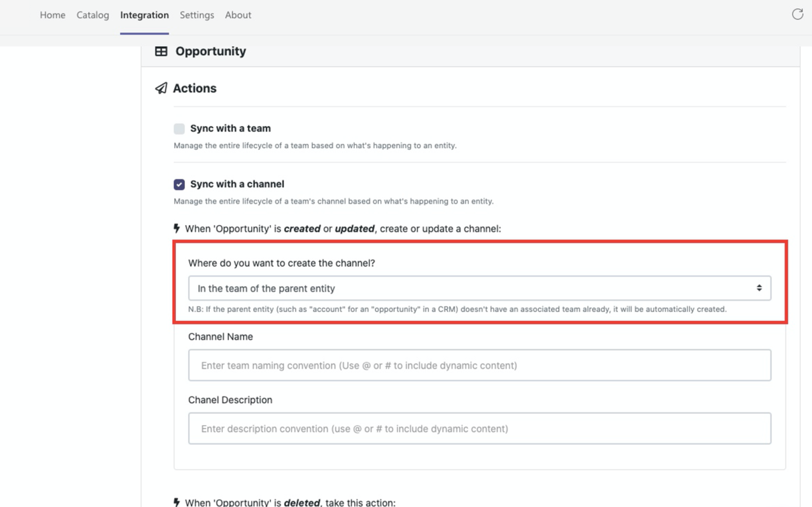Click the refresh icon in top-right corner
812x507 pixels.
point(797,14)
